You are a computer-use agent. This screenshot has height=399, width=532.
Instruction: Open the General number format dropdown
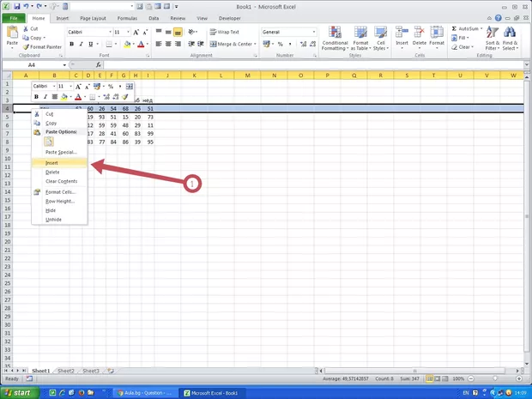point(314,32)
